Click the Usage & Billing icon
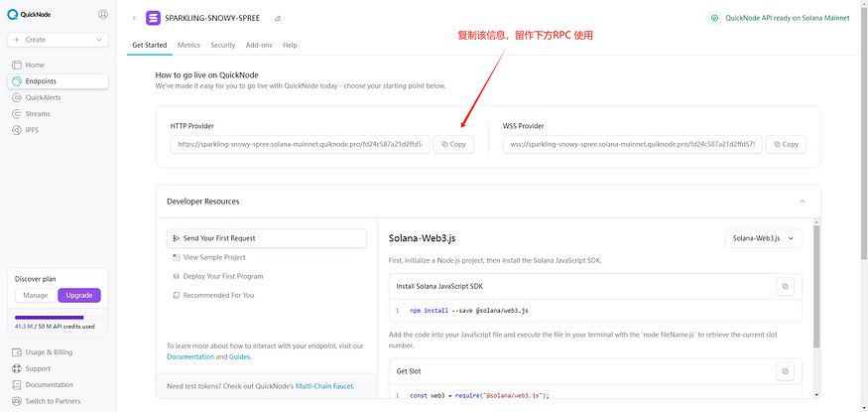This screenshot has height=412, width=868. tap(17, 352)
